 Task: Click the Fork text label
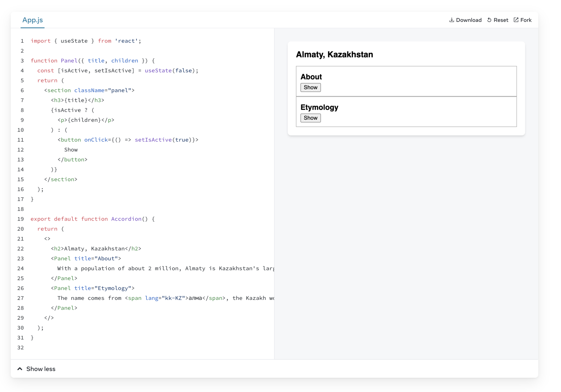coord(526,20)
